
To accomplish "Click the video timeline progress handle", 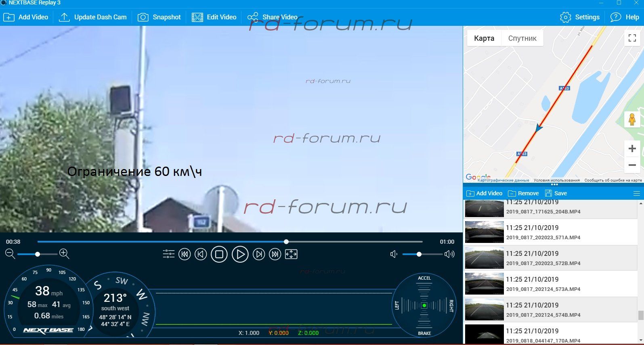I will click(286, 242).
